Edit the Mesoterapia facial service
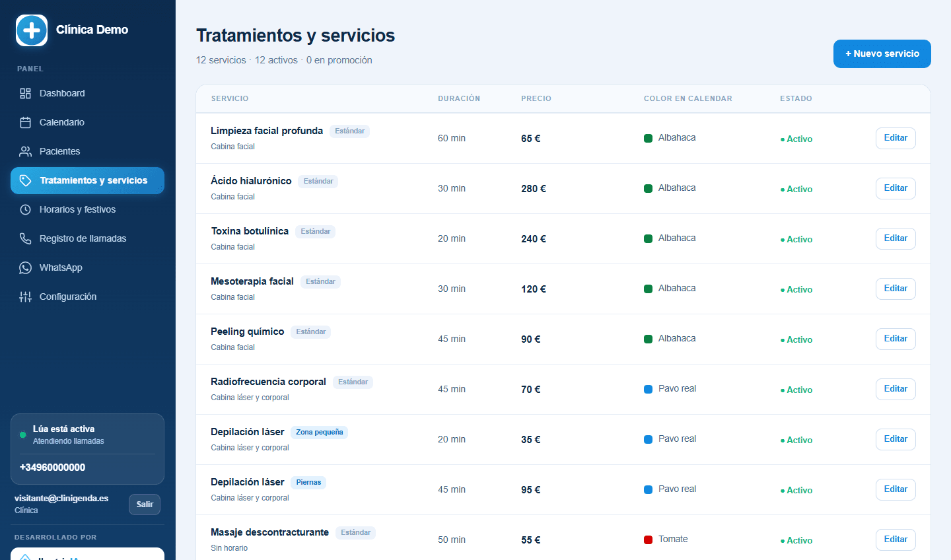The image size is (951, 560). 896,289
